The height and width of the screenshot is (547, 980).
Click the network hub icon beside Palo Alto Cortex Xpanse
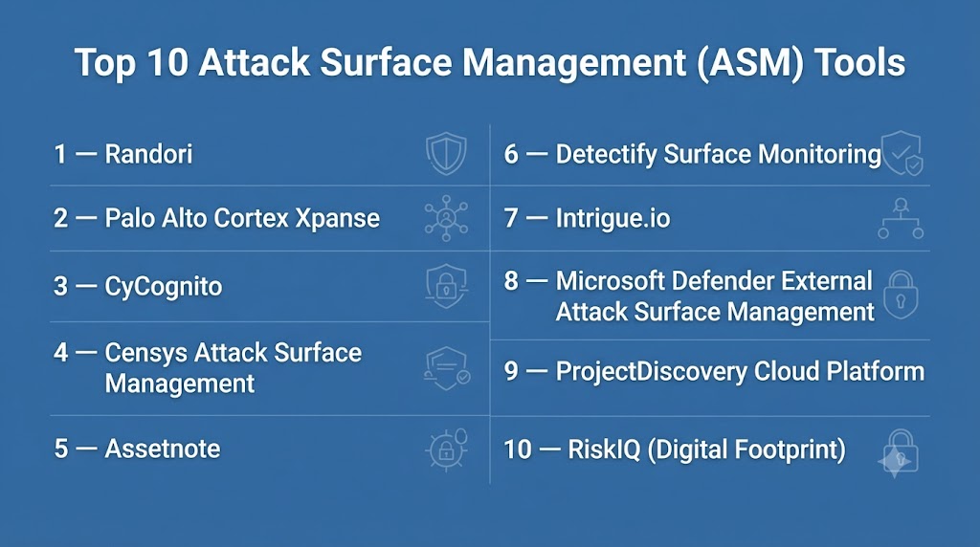(446, 218)
